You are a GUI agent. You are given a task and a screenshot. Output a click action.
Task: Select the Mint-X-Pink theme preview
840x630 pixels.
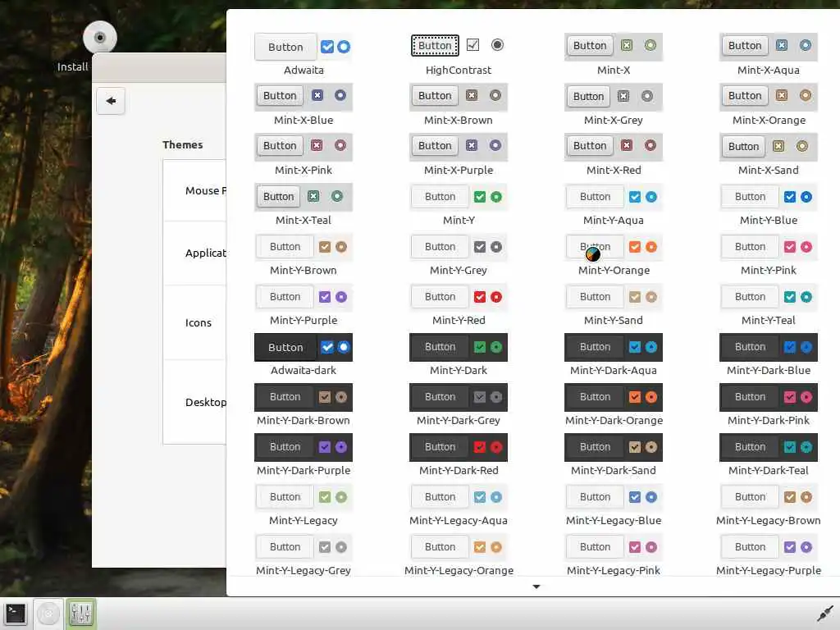tap(304, 146)
